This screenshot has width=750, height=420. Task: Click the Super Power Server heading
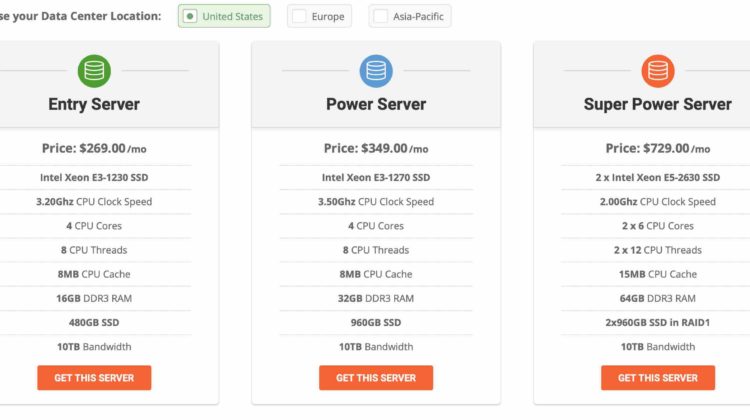click(x=658, y=104)
